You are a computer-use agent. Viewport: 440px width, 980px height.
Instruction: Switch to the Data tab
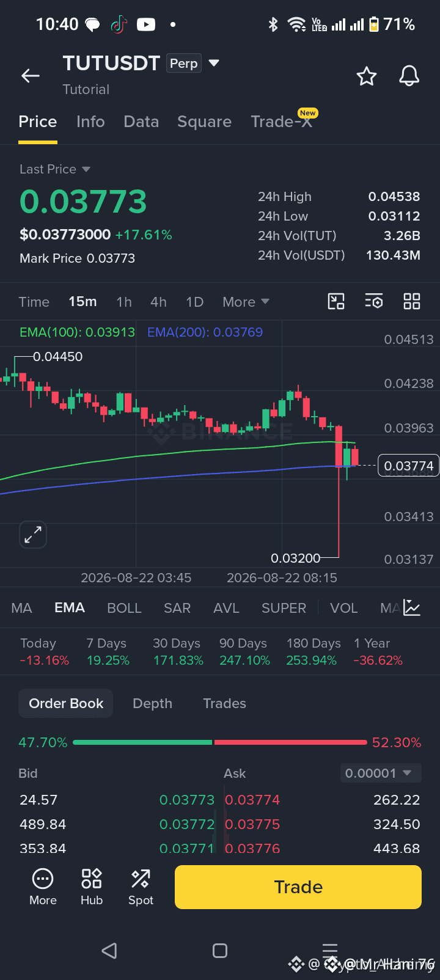coord(141,122)
